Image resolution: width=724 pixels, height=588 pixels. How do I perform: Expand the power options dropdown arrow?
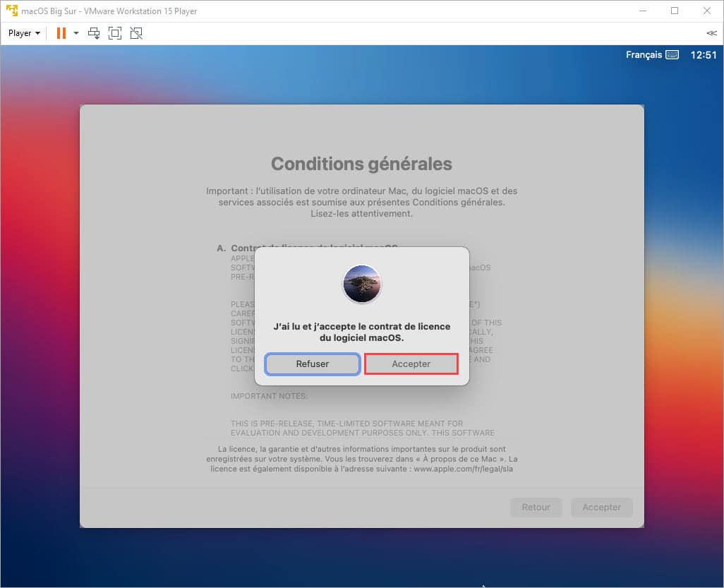(x=76, y=33)
